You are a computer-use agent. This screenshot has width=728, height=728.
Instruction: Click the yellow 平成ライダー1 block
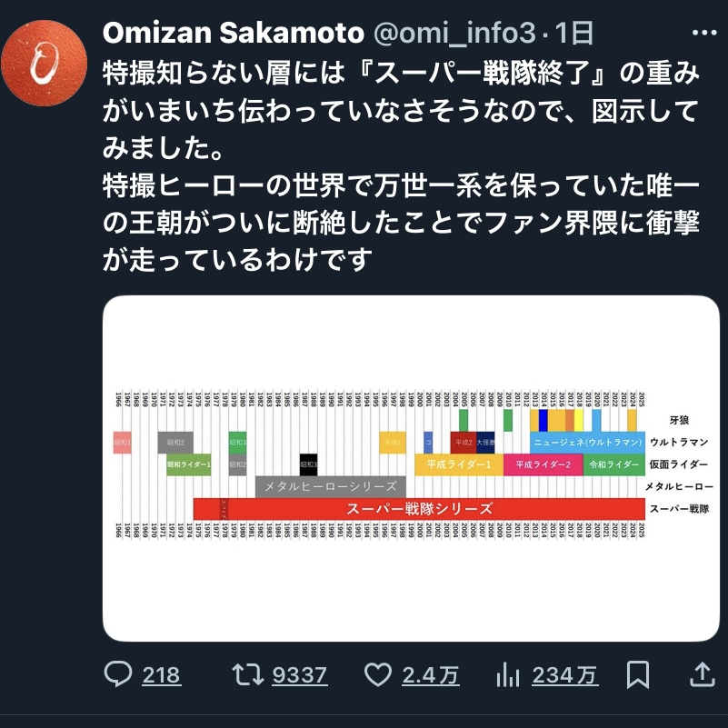tap(459, 464)
